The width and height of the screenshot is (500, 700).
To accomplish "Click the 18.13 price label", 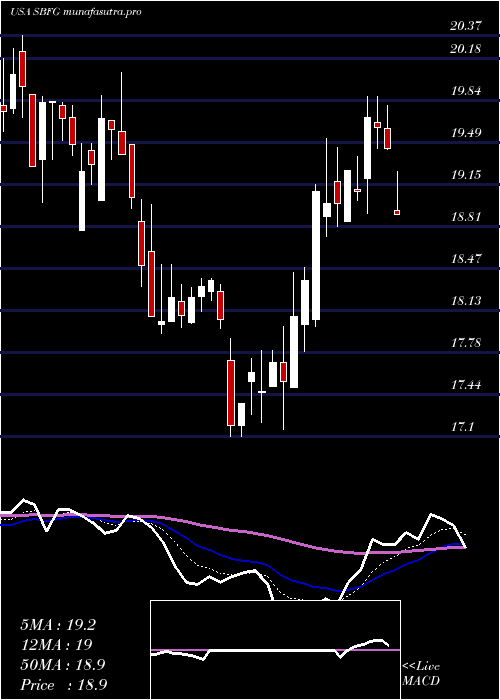I will click(466, 300).
